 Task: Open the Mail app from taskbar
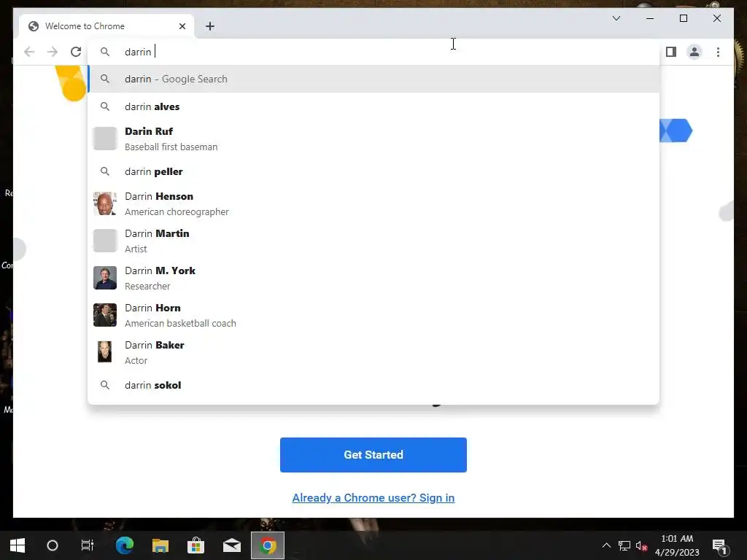coord(231,545)
